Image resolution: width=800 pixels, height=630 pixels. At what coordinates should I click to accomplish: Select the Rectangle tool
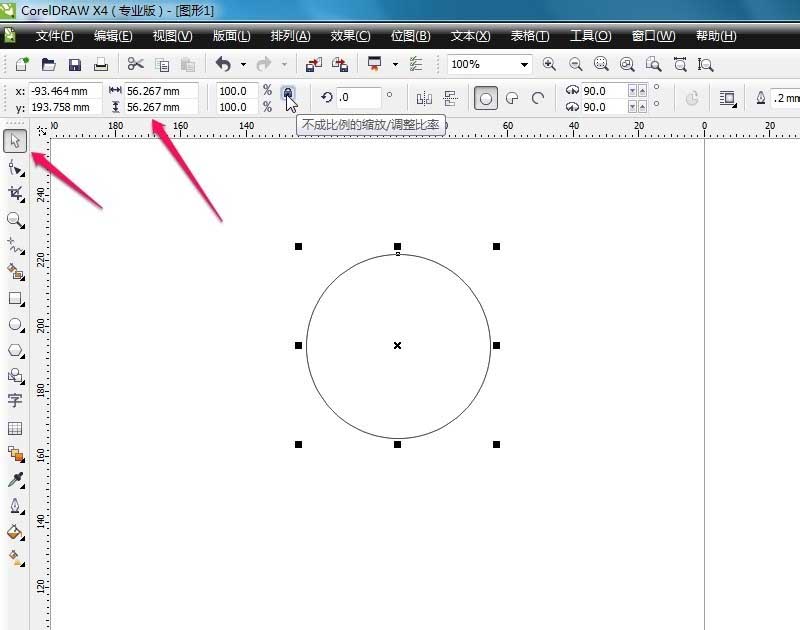pos(14,298)
